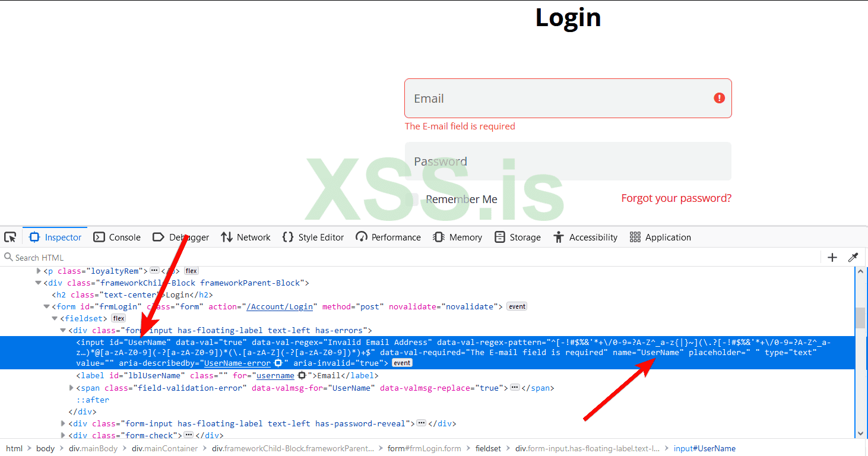The image size is (868, 456).
Task: Switch to the Network tab
Action: 245,237
